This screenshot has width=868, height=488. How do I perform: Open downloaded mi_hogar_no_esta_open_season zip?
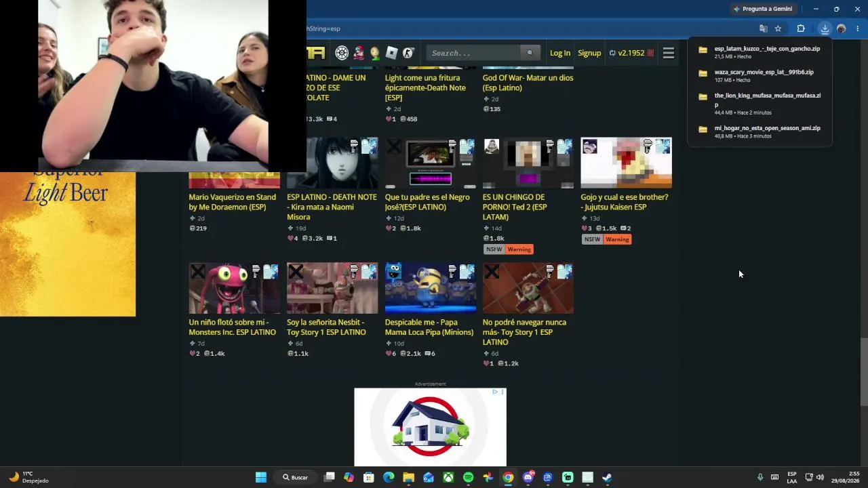point(759,131)
